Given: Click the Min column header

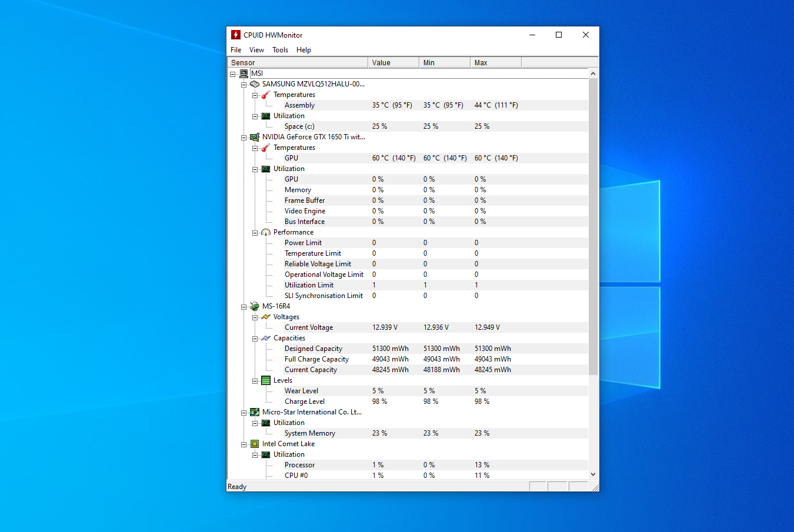Looking at the screenshot, I should pos(445,62).
